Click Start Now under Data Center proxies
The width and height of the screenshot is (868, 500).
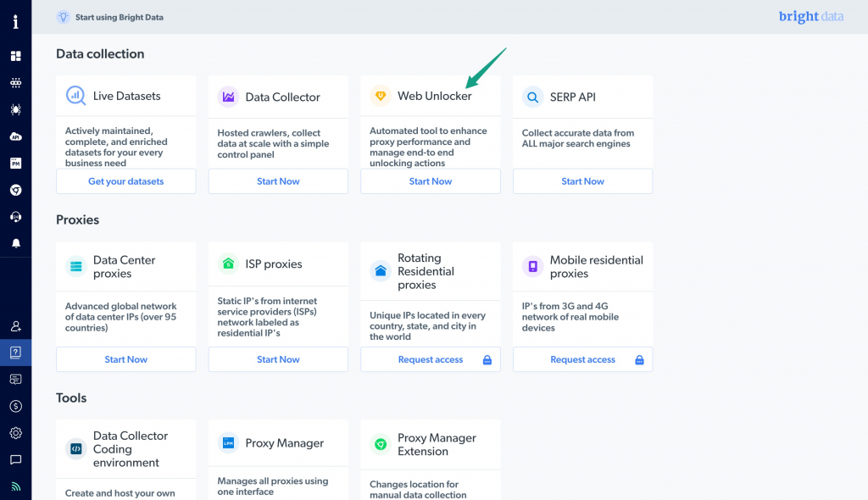coord(125,359)
